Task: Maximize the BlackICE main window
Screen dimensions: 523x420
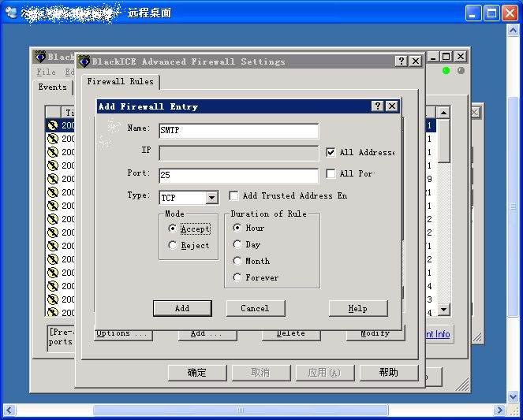Action: point(446,57)
